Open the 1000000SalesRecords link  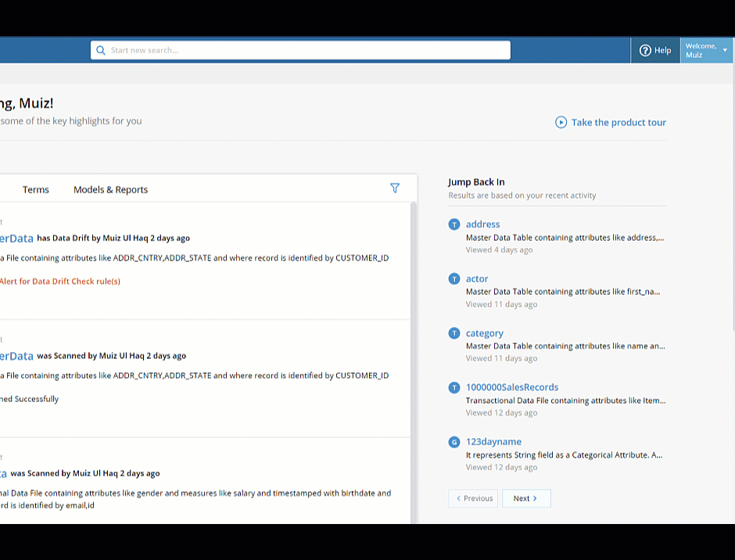pos(512,387)
